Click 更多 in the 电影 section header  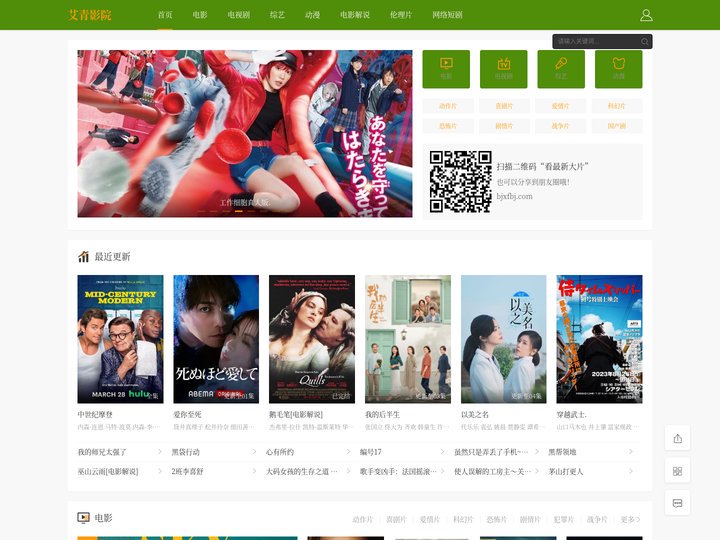point(630,519)
